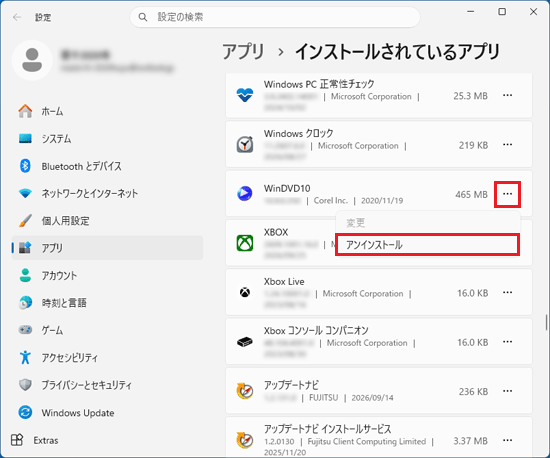The width and height of the screenshot is (550, 458).
Task: Open アクセシビリティ settings
Action: pyautogui.click(x=107, y=357)
